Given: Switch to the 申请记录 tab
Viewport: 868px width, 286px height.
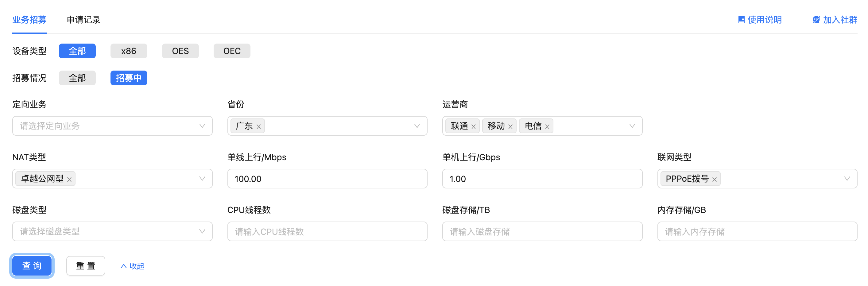Looking at the screenshot, I should tap(83, 20).
